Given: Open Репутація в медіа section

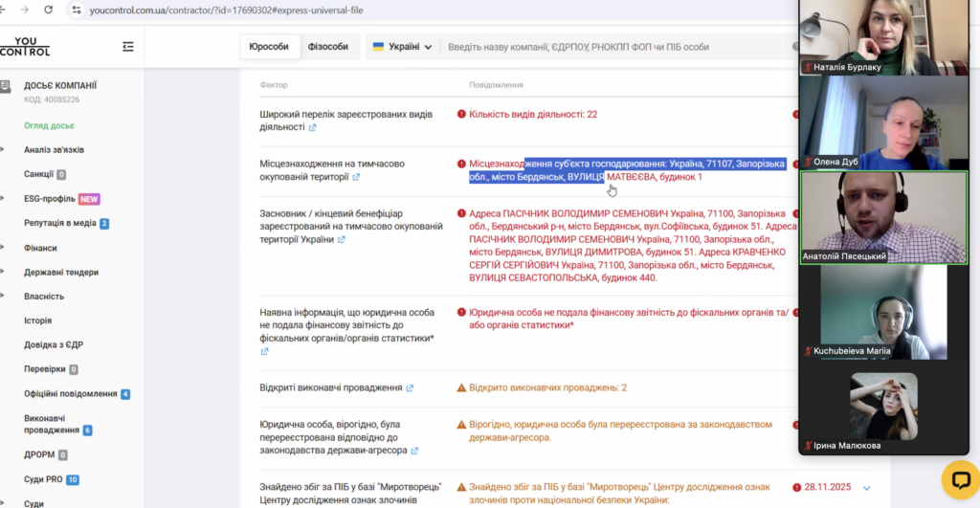Looking at the screenshot, I should coord(59,223).
